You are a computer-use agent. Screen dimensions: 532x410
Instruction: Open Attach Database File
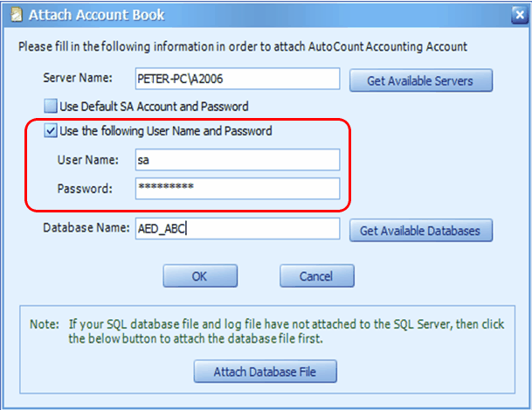pyautogui.click(x=266, y=372)
